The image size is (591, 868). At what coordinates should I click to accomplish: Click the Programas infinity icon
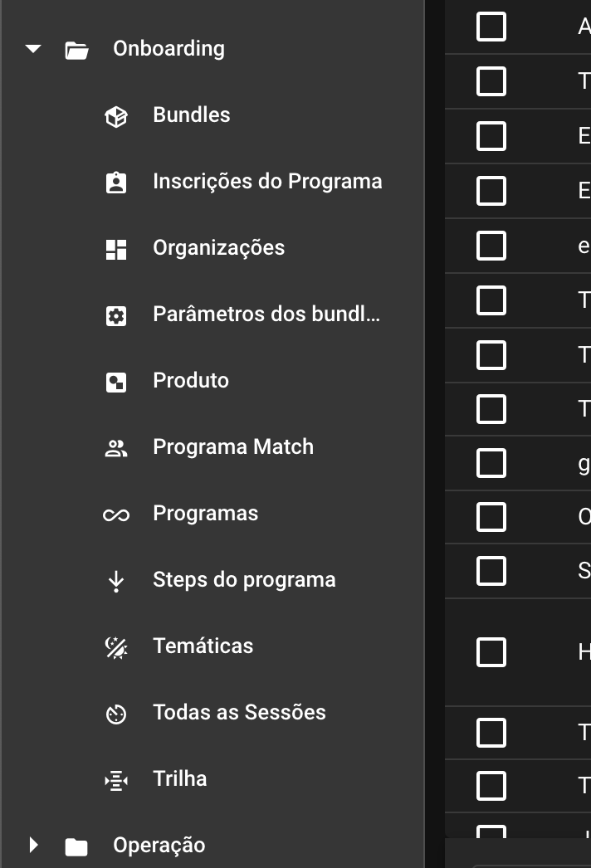pos(115,515)
